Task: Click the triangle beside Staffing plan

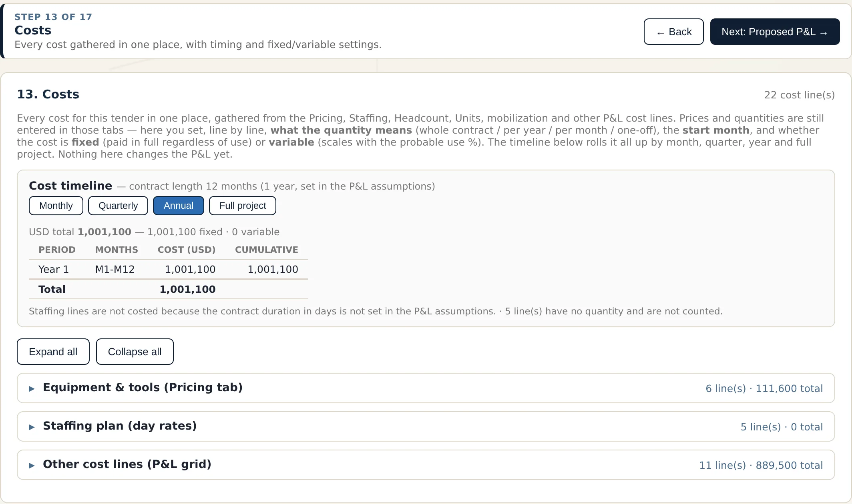Action: click(x=32, y=427)
